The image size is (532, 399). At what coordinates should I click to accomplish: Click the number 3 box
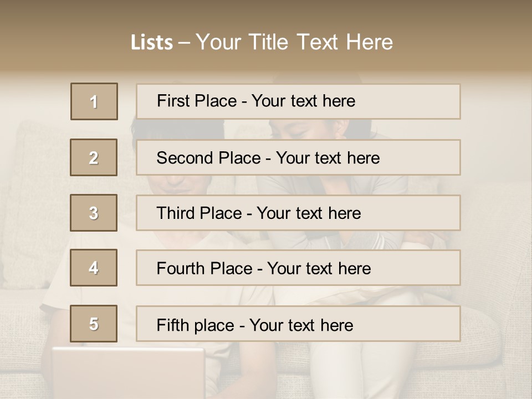click(94, 213)
